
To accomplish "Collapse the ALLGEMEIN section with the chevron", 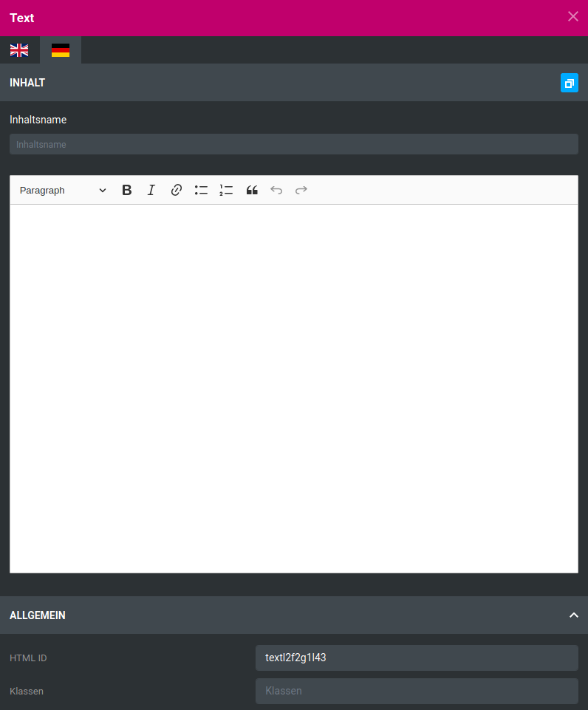I will point(573,615).
